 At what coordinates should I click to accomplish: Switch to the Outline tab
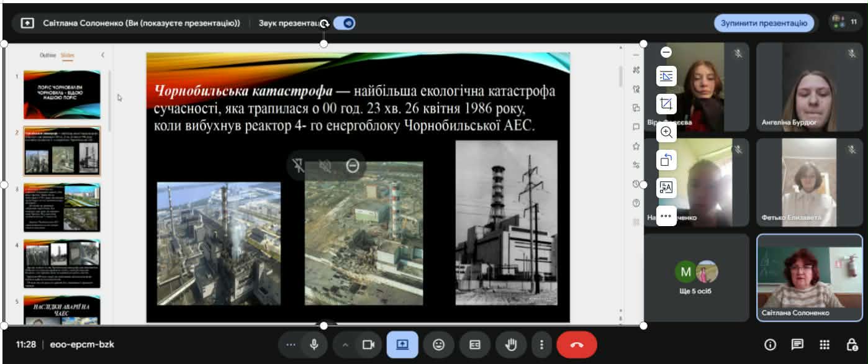click(x=48, y=55)
